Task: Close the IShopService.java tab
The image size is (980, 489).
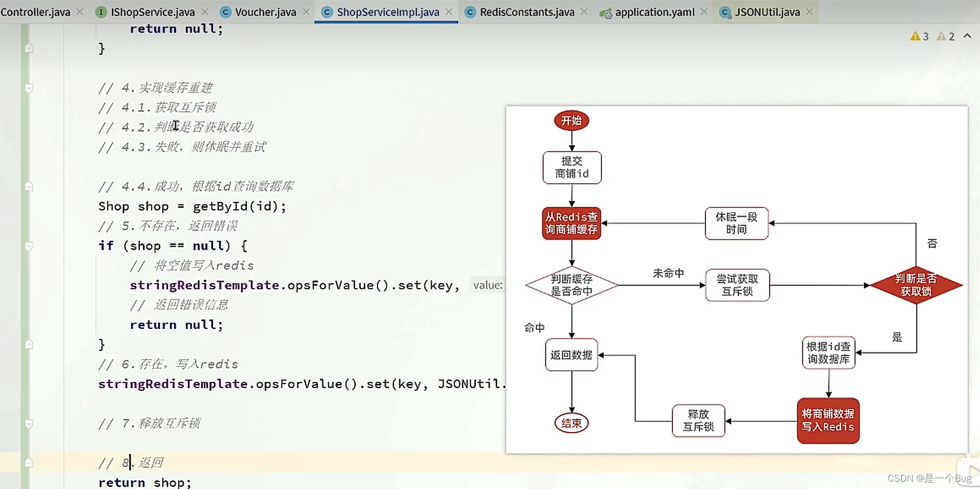Action: (205, 12)
